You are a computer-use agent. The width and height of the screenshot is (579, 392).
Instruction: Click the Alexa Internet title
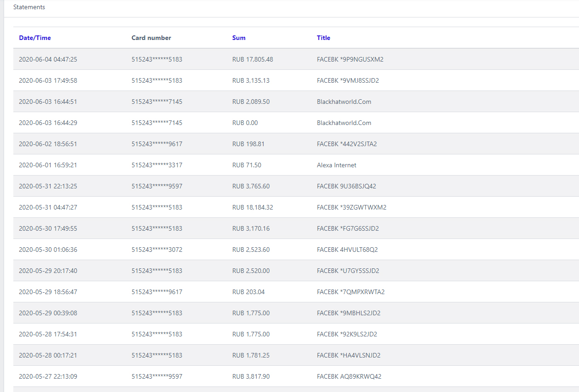pyautogui.click(x=337, y=165)
